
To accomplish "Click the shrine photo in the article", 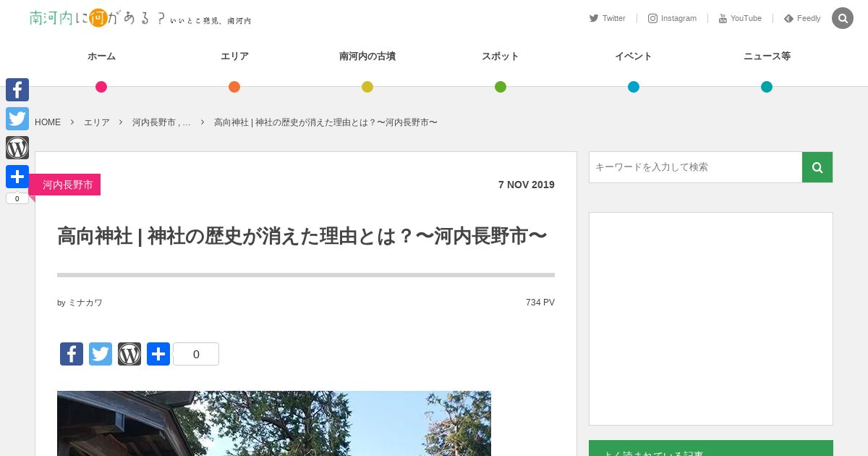I will point(274,423).
